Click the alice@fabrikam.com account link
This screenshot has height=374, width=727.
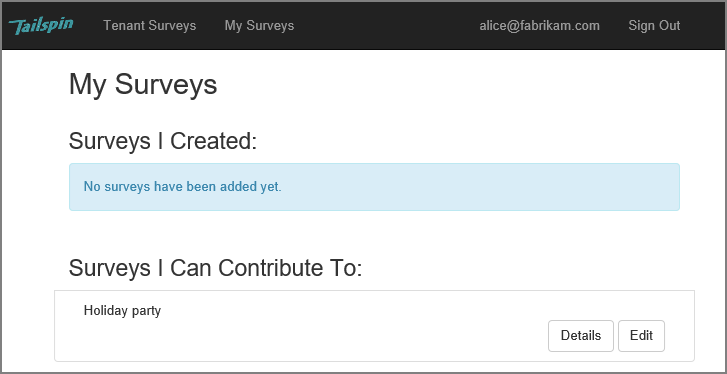539,25
